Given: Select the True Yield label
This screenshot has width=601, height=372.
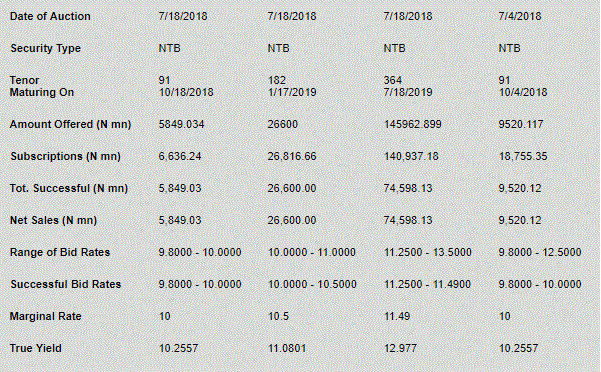Looking at the screenshot, I should [36, 348].
